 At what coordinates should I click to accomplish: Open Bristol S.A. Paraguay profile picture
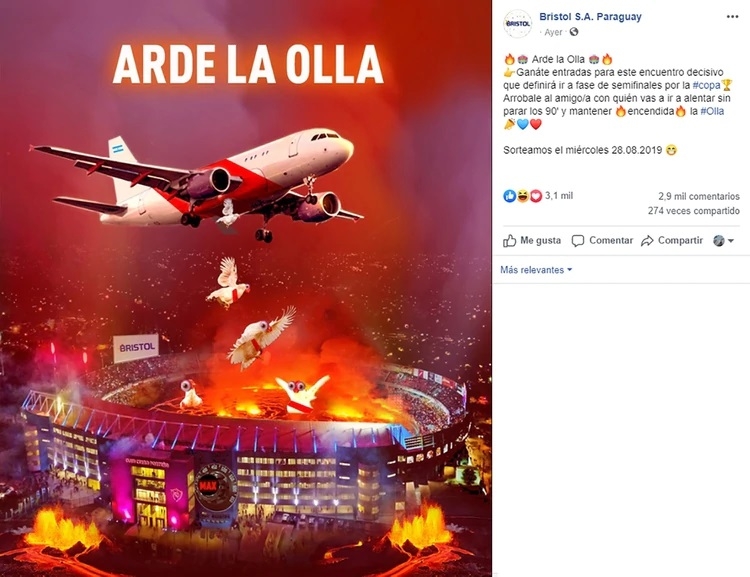click(x=518, y=23)
